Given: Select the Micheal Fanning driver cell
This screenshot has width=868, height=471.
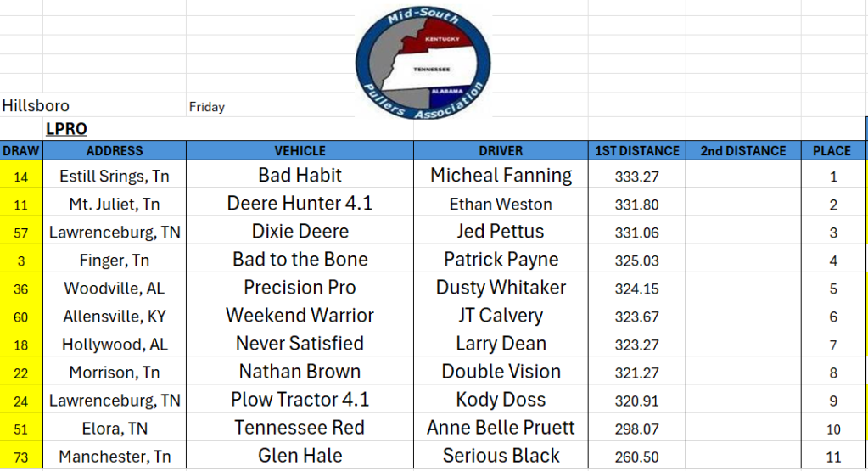Looking at the screenshot, I should pos(501,175).
